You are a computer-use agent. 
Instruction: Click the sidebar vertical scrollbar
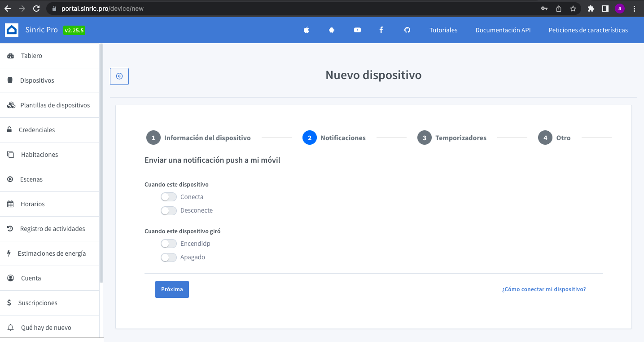click(x=101, y=162)
